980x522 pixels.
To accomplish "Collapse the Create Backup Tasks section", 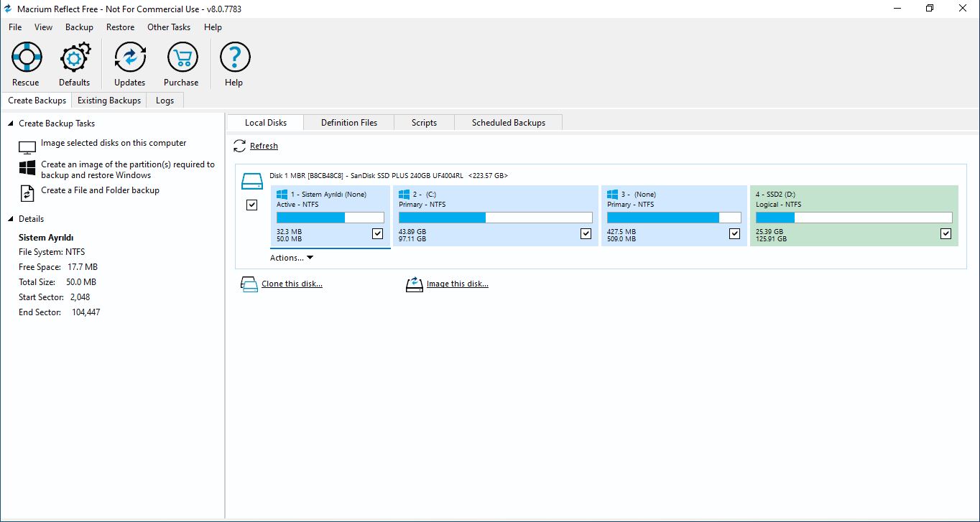I will (11, 123).
